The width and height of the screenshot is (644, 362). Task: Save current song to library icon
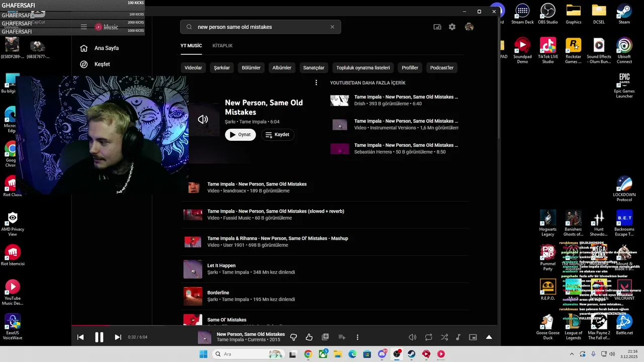(x=326, y=337)
